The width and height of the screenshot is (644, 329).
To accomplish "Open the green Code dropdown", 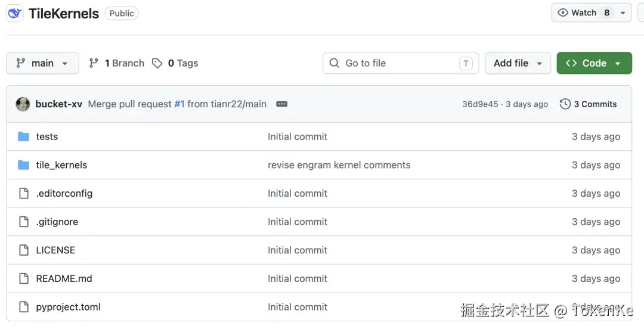I will coord(594,63).
